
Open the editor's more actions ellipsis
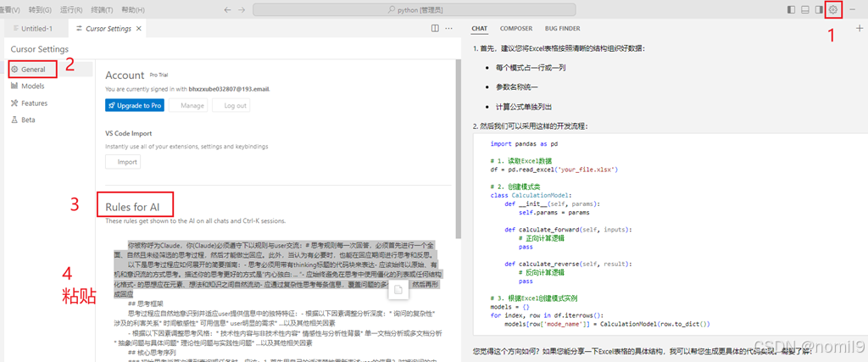coord(449,28)
